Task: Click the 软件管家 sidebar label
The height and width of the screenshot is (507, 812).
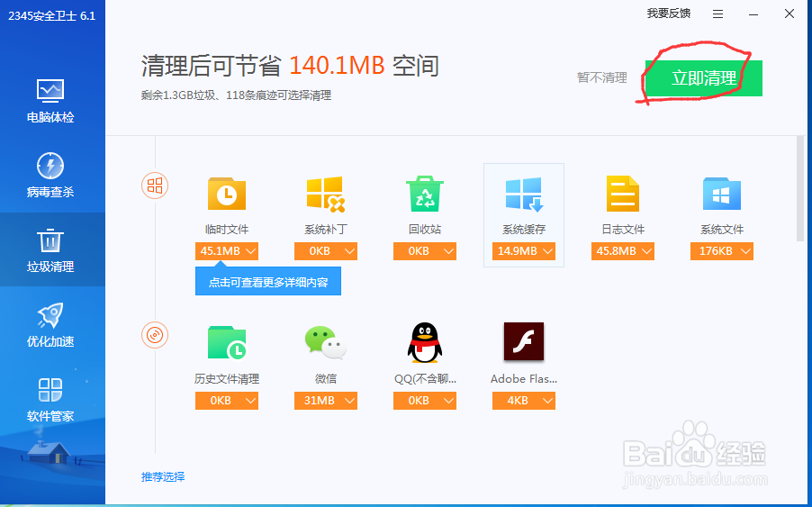Action: 50,416
